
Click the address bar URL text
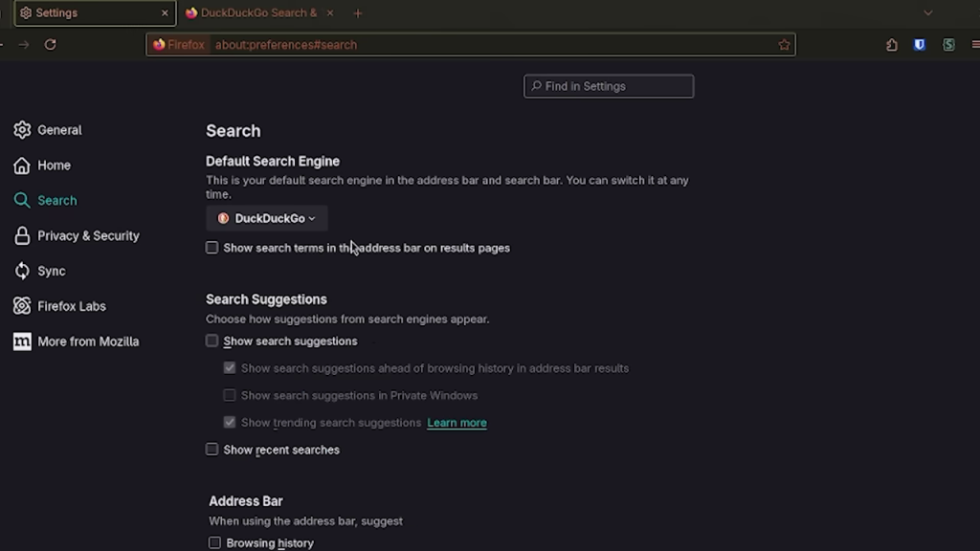[x=286, y=45]
